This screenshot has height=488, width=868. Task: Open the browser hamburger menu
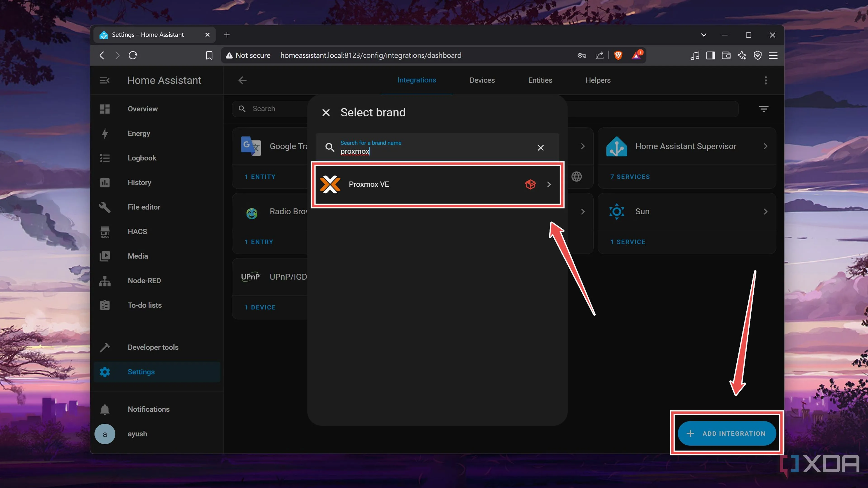pos(773,55)
